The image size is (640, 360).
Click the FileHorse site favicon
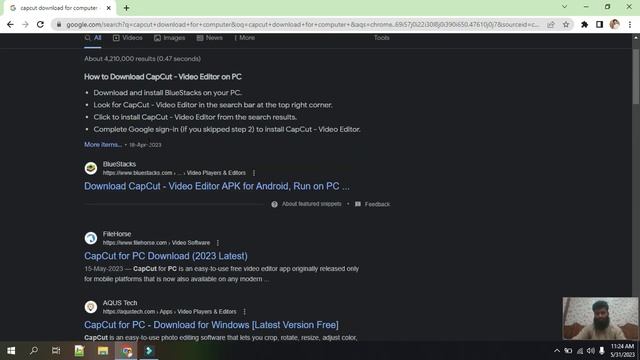tap(91, 238)
